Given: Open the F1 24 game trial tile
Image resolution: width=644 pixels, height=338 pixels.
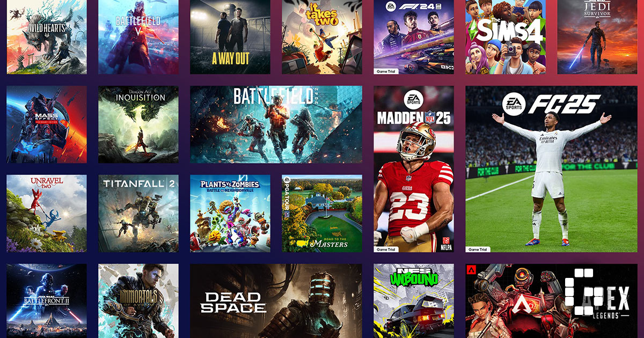Looking at the screenshot, I should [414, 37].
